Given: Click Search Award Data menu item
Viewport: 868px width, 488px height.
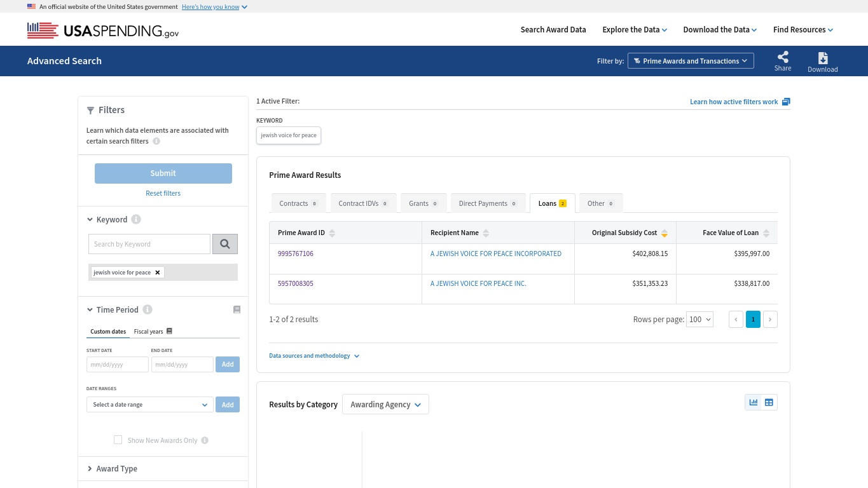Looking at the screenshot, I should point(553,30).
